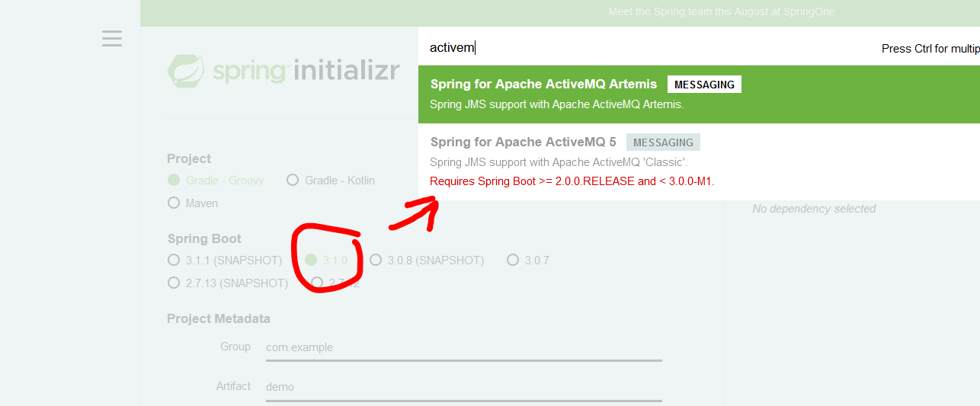Screen dimensions: 980x406
Task: Click the 'Project Metadata' heading
Action: pos(219,318)
